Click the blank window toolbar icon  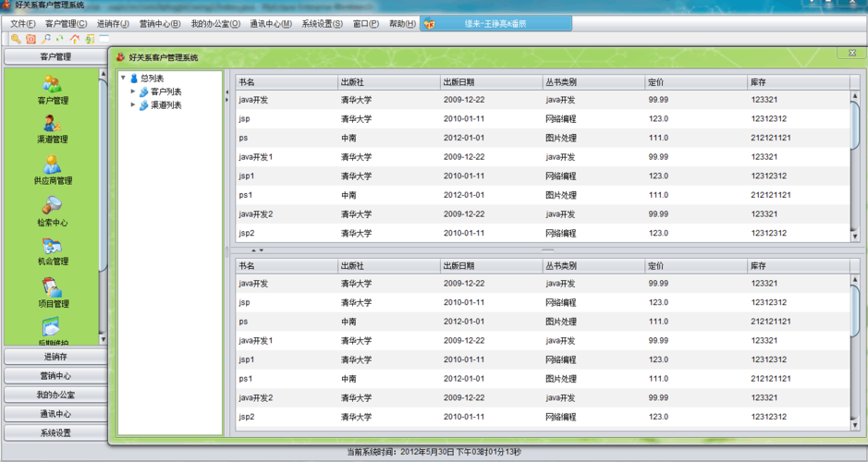tap(104, 38)
